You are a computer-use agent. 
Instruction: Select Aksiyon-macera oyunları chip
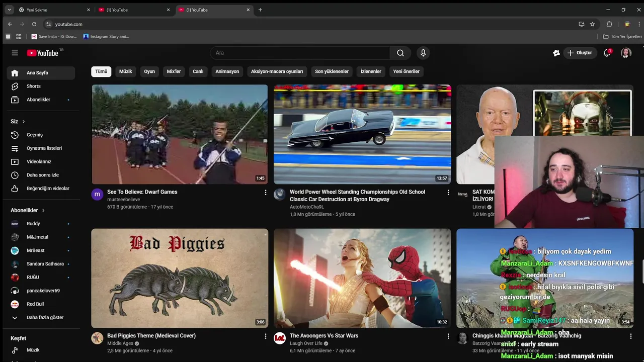pos(277,71)
